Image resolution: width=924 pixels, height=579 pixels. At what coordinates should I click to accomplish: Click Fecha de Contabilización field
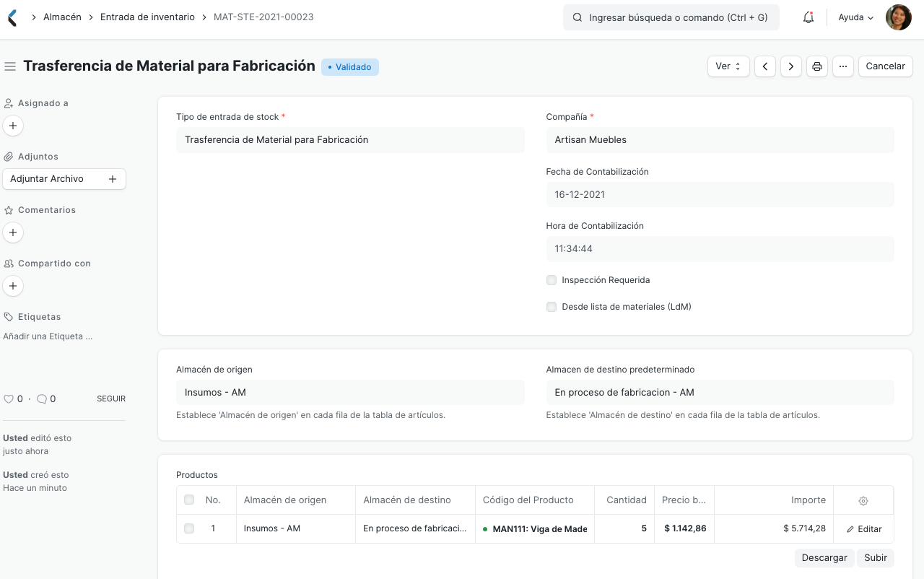(720, 195)
